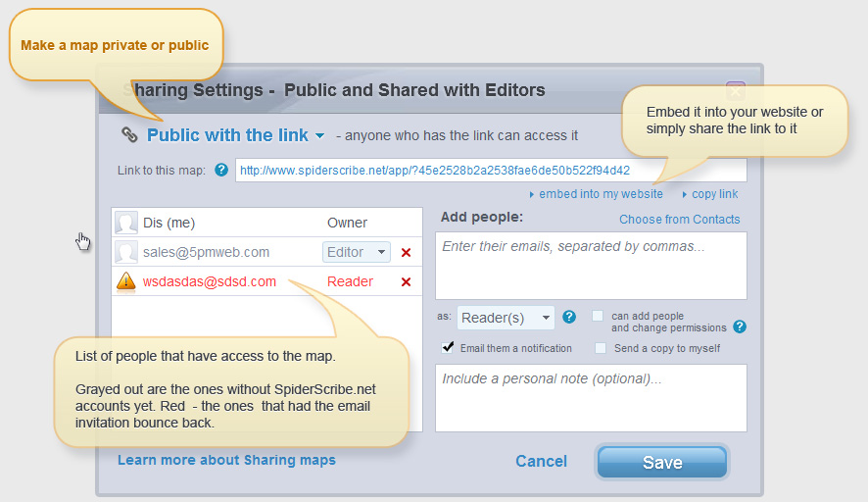The image size is (868, 502).
Task: Click the personal note text field
Action: 591,397
